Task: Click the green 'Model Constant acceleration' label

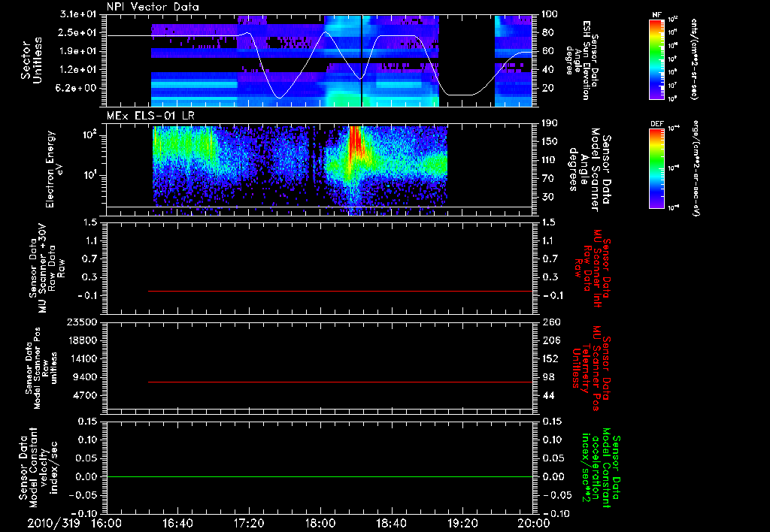Action: (x=601, y=467)
